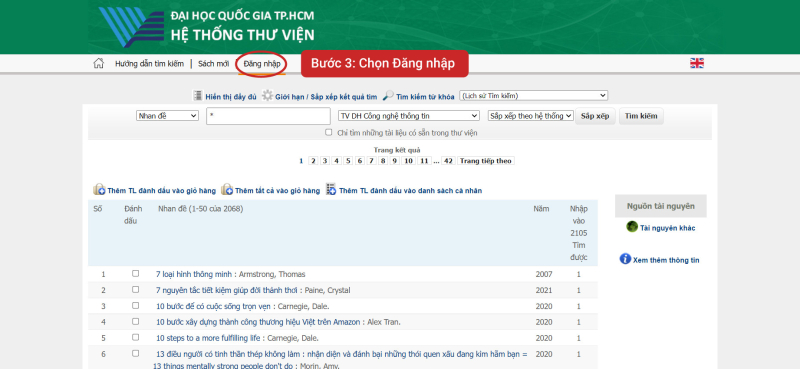800x369 pixels.
Task: Mark the checkbox for '7 loại hình thông minh'
Action: (135, 274)
